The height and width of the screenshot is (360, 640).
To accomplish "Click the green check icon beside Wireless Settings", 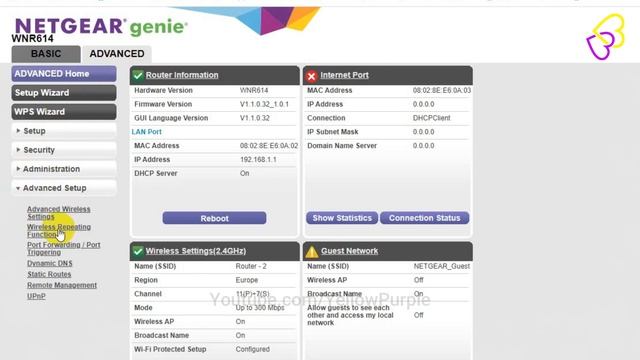I will pyautogui.click(x=138, y=251).
